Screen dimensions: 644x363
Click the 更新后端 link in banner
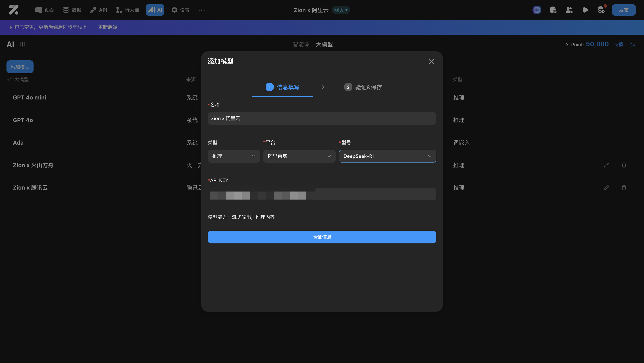(x=108, y=27)
